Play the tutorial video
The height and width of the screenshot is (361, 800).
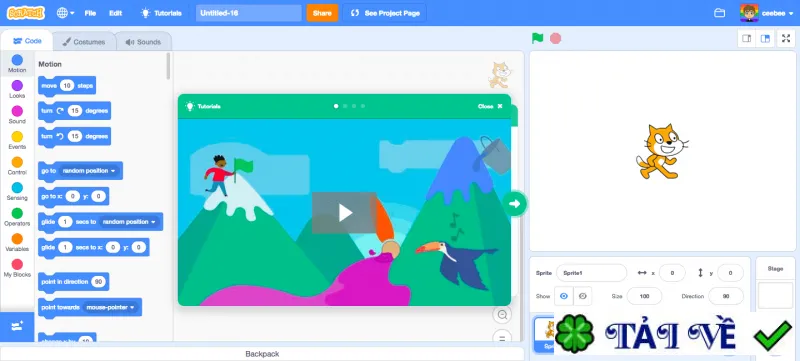(344, 213)
